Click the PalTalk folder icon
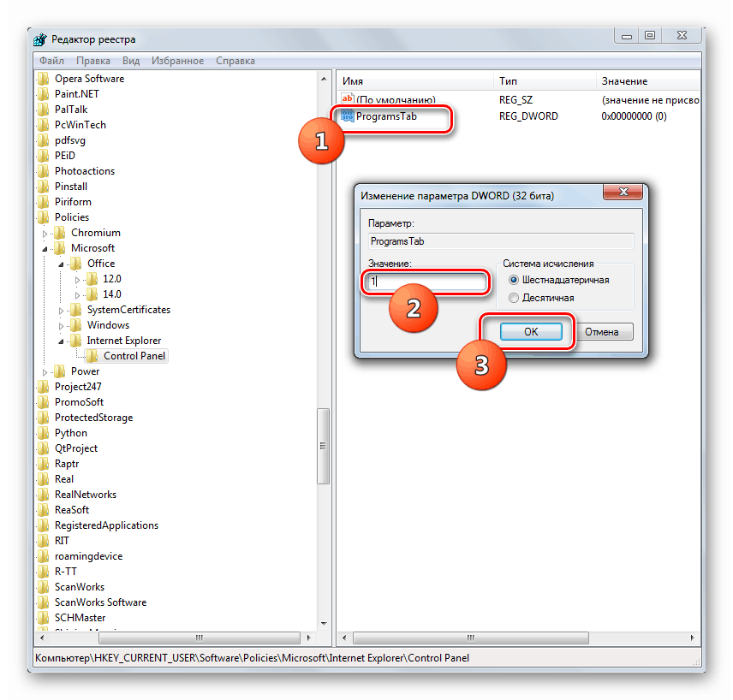Screen dimensions: 733x700 click(43, 110)
